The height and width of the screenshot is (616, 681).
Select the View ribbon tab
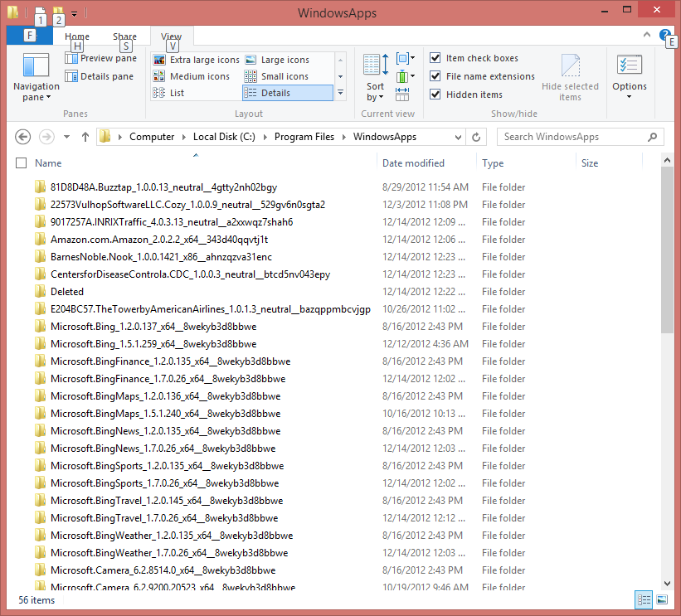click(172, 36)
